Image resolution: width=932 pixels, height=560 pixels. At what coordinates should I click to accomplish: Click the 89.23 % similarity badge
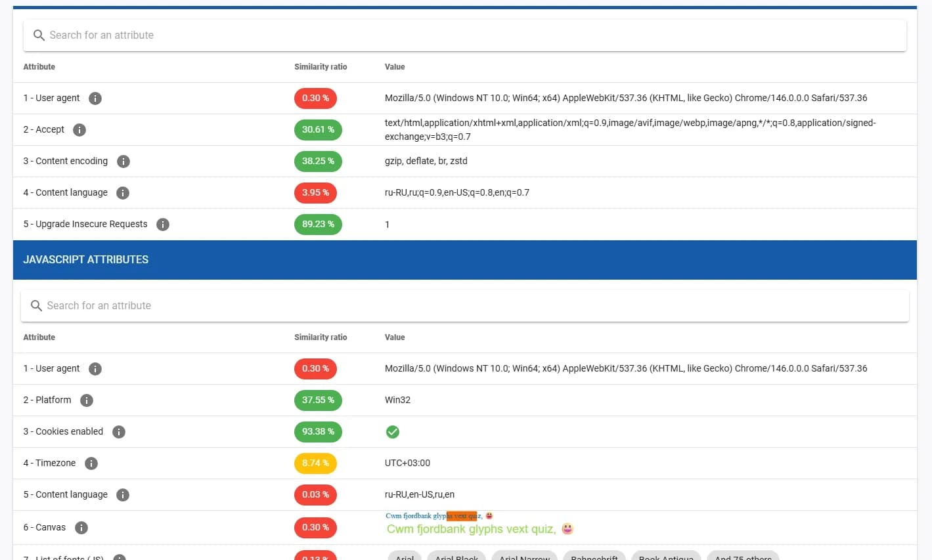[x=318, y=225]
